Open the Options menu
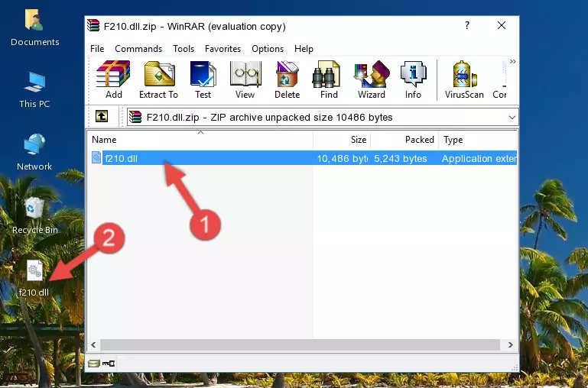Screen dimensions: 588x388 pyautogui.click(x=268, y=49)
